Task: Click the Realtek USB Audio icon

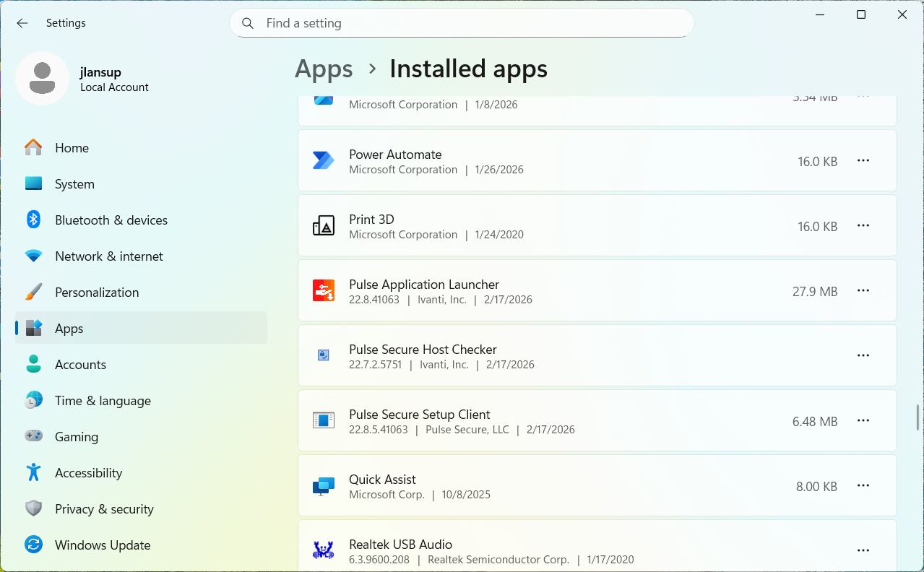Action: (323, 550)
